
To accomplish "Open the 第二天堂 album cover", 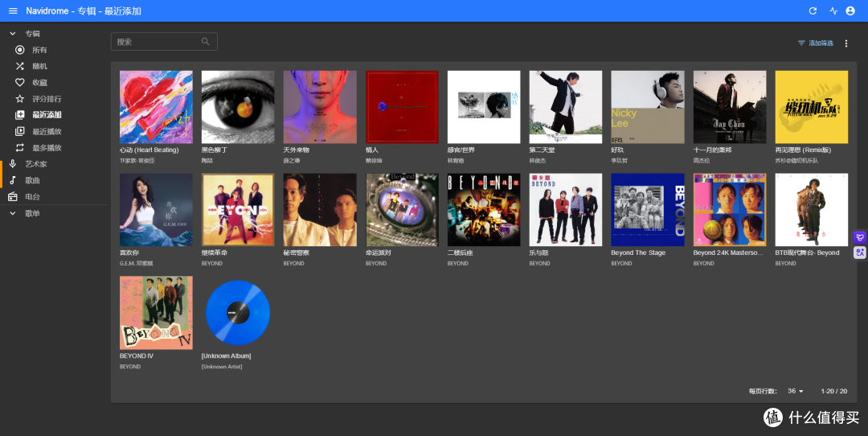I will 566,107.
